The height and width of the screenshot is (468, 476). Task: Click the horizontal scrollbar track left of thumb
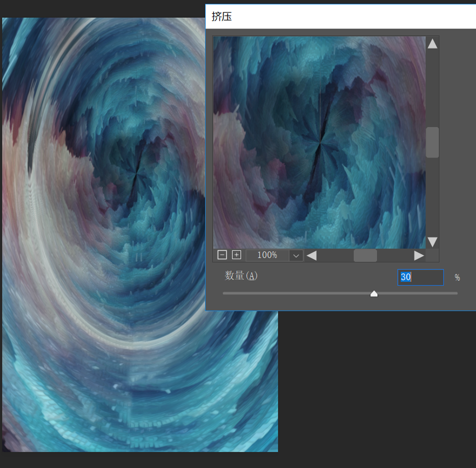pos(335,255)
